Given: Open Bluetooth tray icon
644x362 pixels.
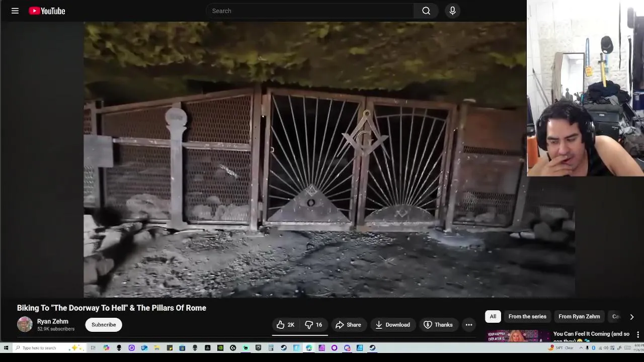Looking at the screenshot, I should tap(593, 347).
